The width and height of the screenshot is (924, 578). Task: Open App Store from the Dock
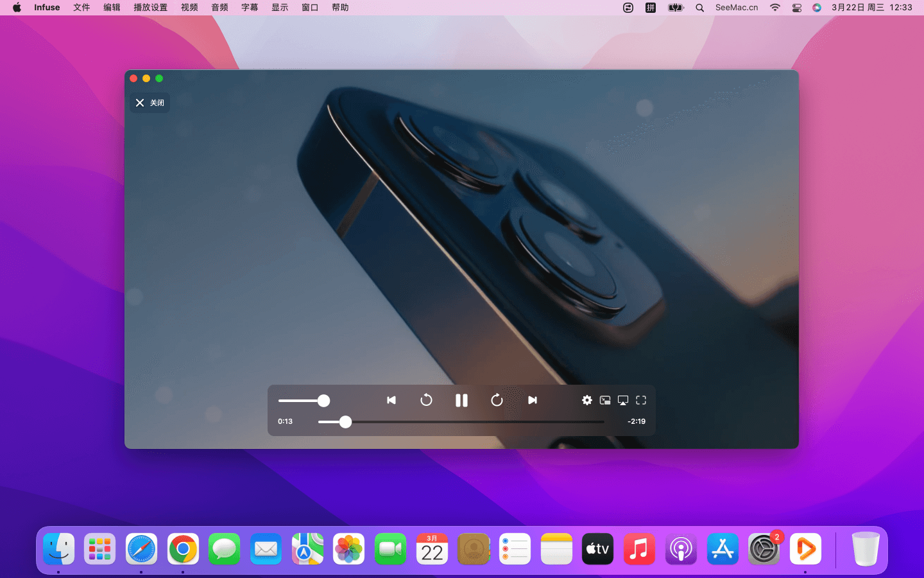(723, 549)
